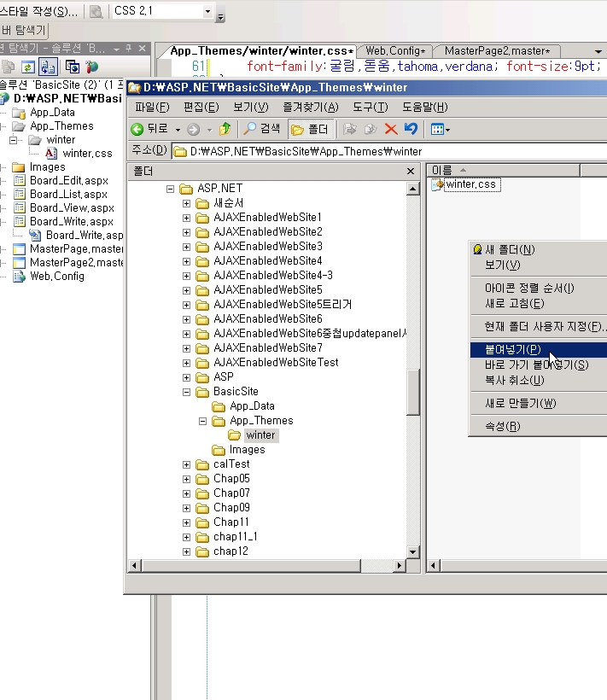Select App_Data under BasicSite in folder tree

(x=252, y=406)
